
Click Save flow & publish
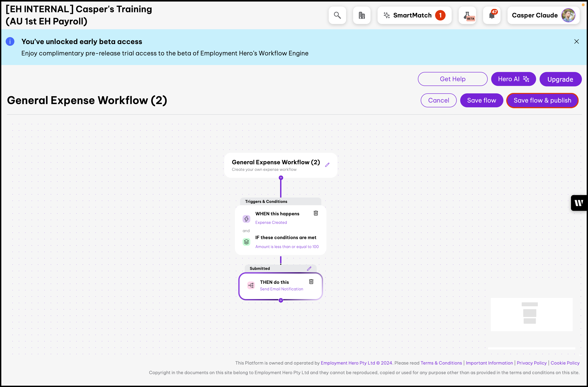542,100
